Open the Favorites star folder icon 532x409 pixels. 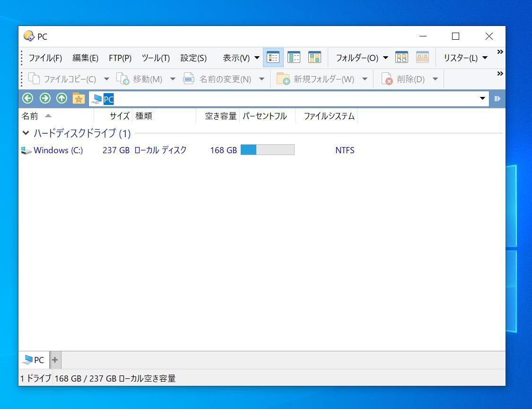(x=78, y=98)
